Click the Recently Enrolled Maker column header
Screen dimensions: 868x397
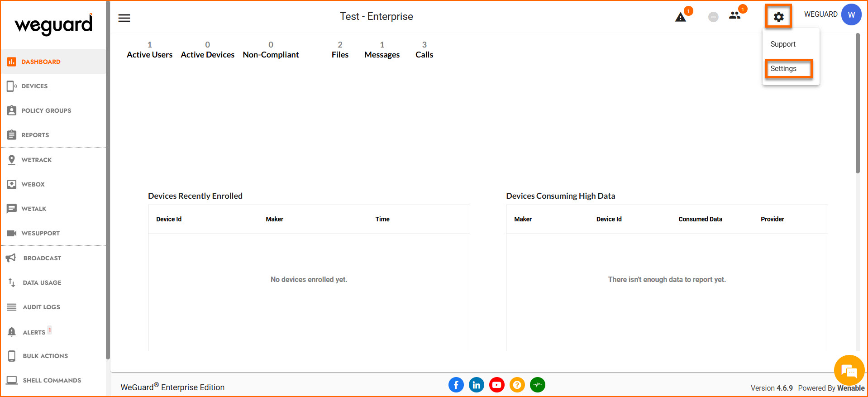274,219
